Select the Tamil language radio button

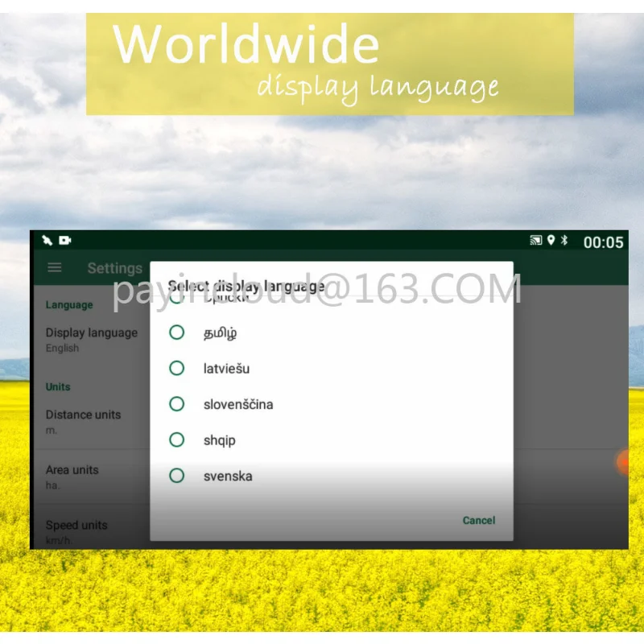pyautogui.click(x=176, y=332)
